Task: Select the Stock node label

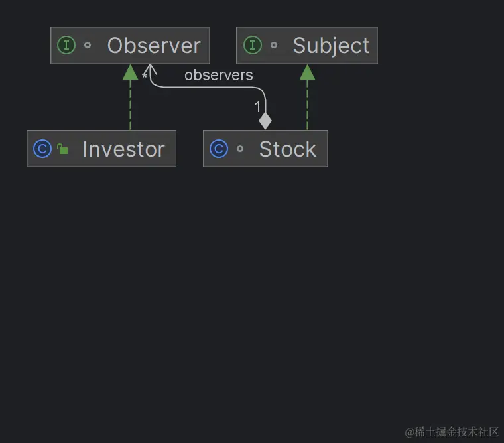Action: coord(287,149)
